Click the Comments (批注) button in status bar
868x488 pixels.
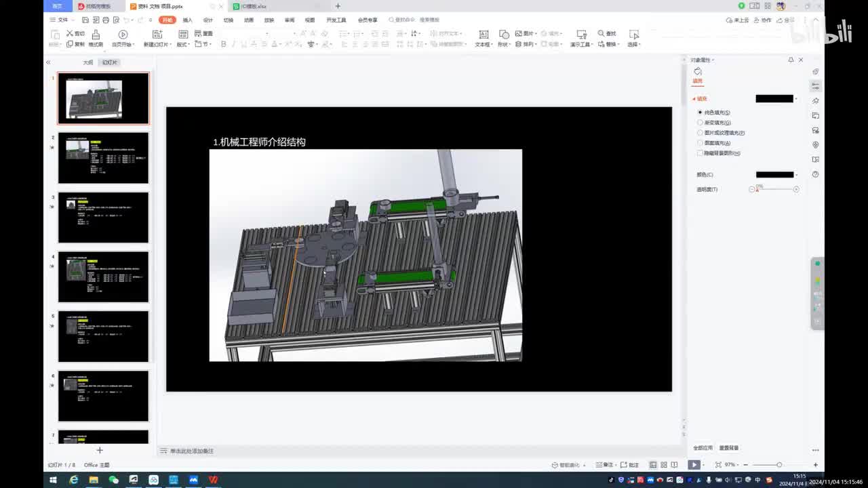pyautogui.click(x=630, y=465)
